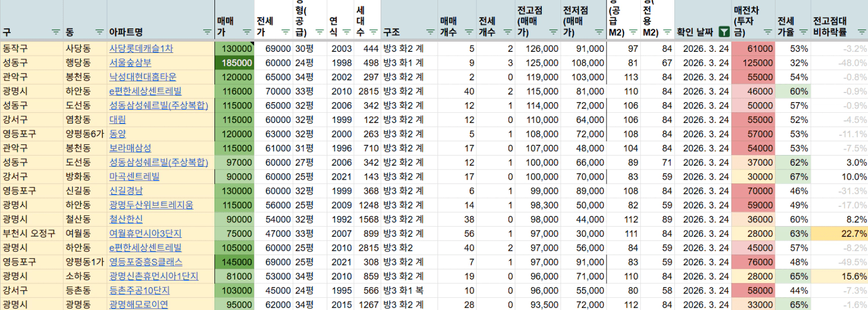Screen dimensions: 868x310
Task: Expand the 전세가 column filter dropdown
Action: [286, 32]
